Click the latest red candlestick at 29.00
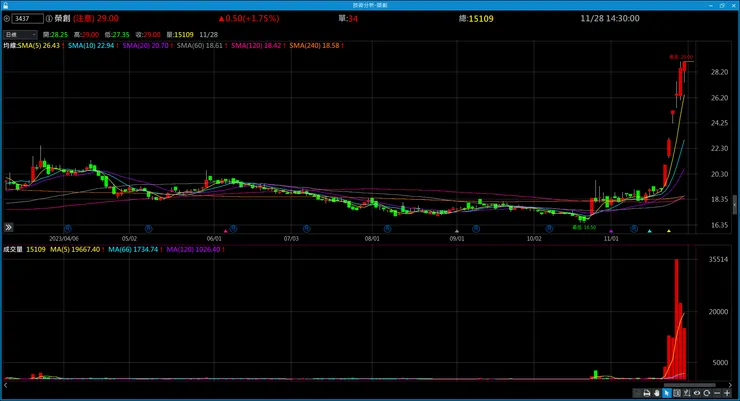Screen dimensions: 740x401 tap(684, 66)
